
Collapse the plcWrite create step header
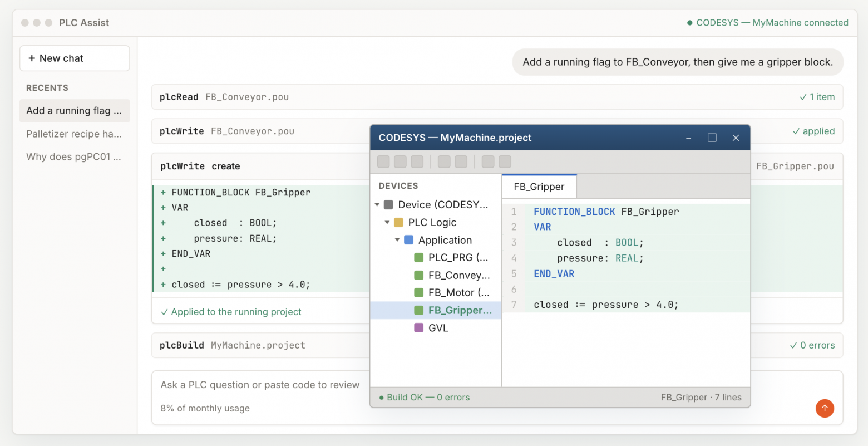click(260, 166)
